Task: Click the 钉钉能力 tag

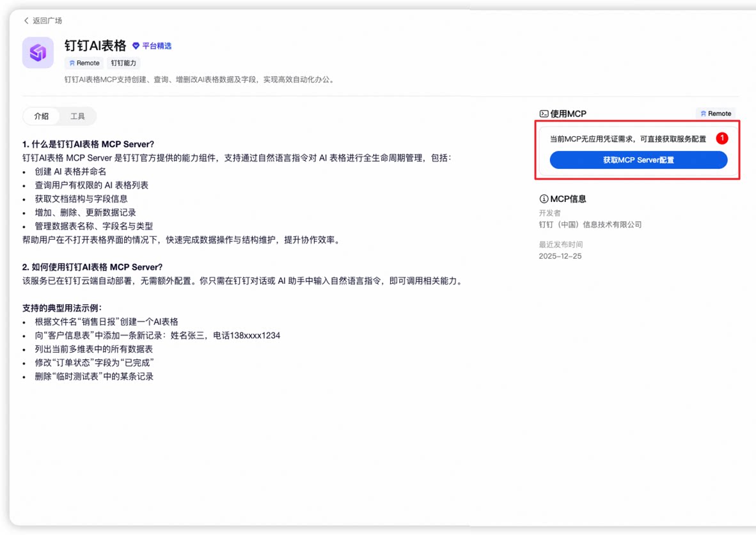Action: click(123, 63)
